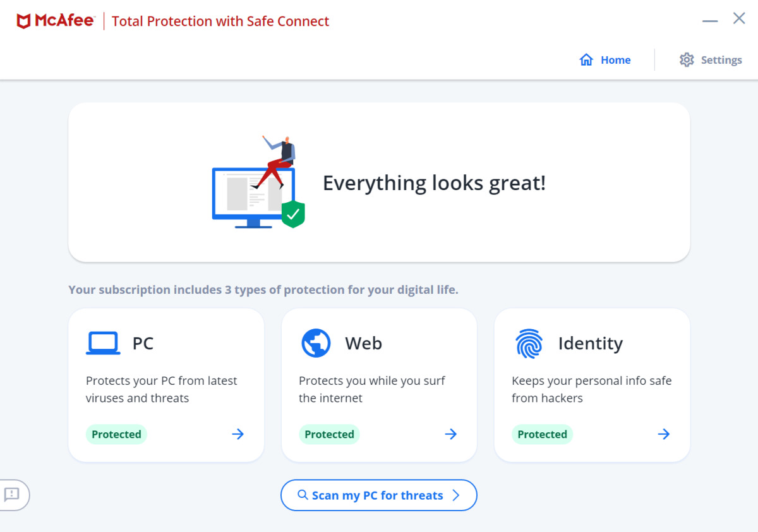
Task: Click 'Protects your PC from latest viruses' text
Action: pos(161,389)
